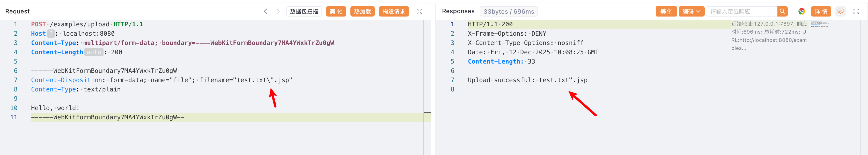Click the orange comment bubble icon
This screenshot has height=155, width=868.
[841, 11]
